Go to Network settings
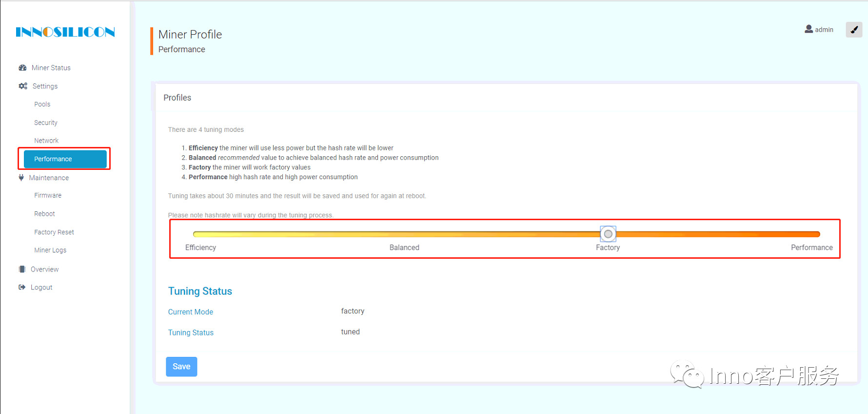 click(x=46, y=141)
